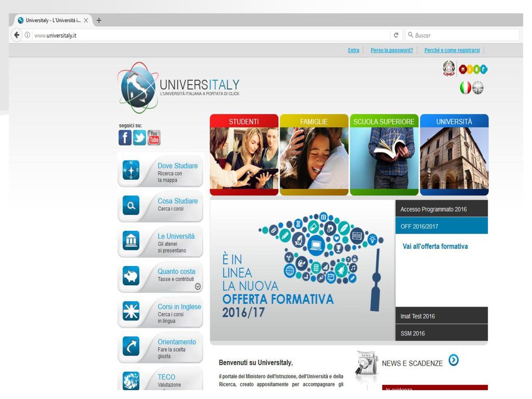Open the Facebook page icon

point(125,138)
